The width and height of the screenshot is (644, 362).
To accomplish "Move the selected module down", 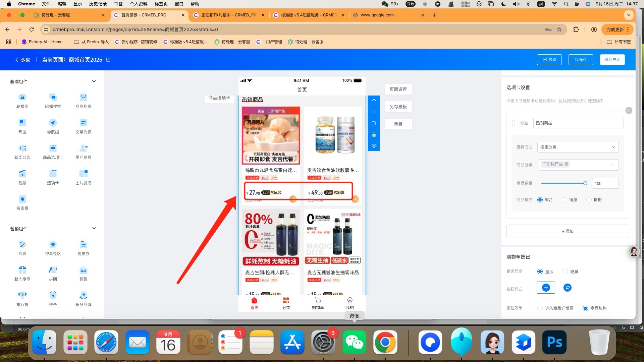I will click(x=374, y=112).
